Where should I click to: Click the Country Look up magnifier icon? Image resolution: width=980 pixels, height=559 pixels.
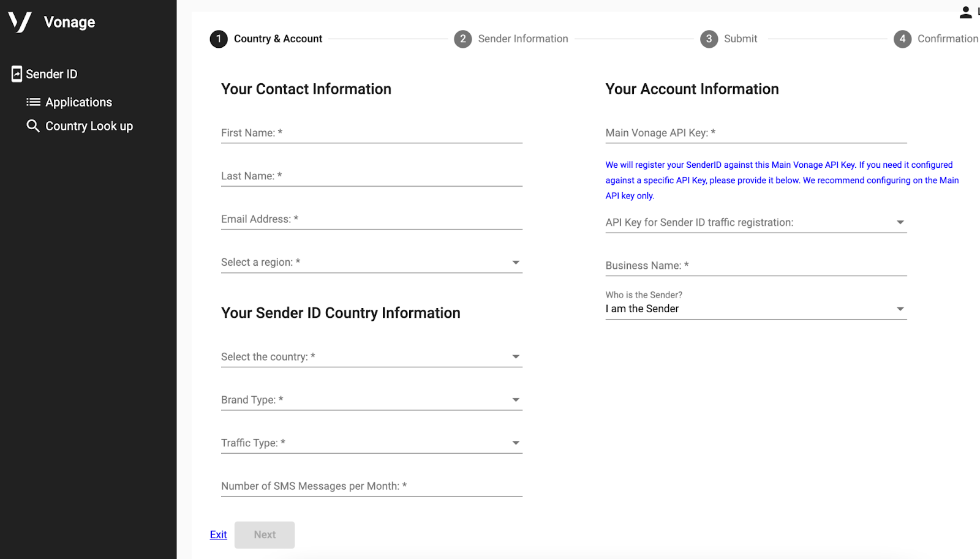(33, 126)
